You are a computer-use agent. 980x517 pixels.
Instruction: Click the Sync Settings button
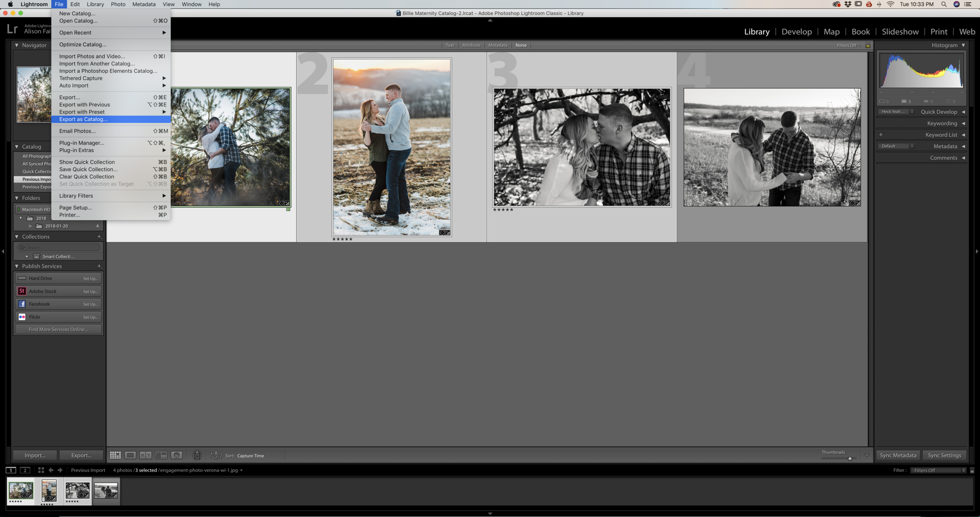coord(944,455)
